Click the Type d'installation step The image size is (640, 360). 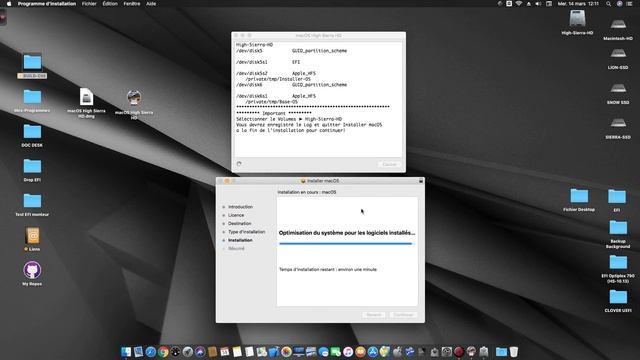click(247, 232)
